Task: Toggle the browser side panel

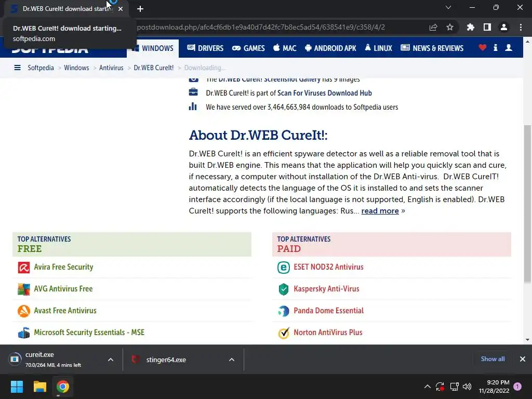Action: click(487, 27)
